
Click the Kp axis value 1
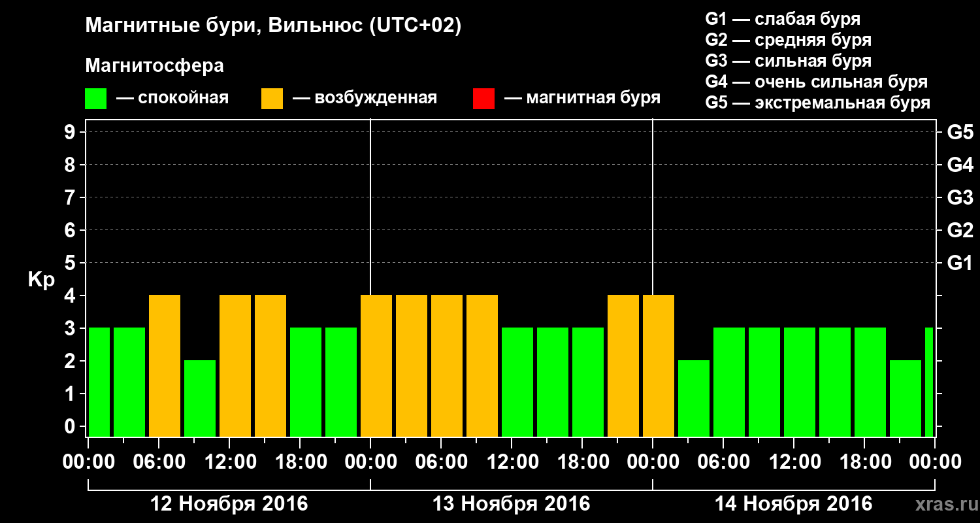tap(71, 394)
